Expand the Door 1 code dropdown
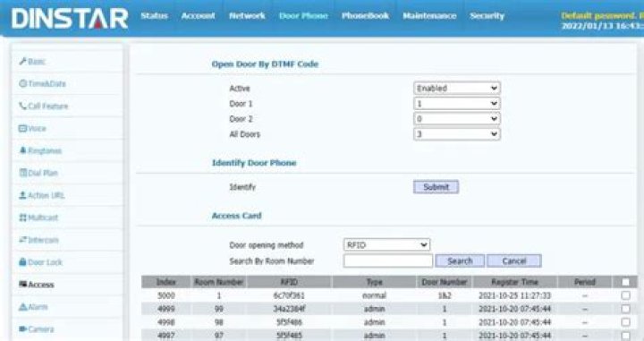 tap(457, 104)
